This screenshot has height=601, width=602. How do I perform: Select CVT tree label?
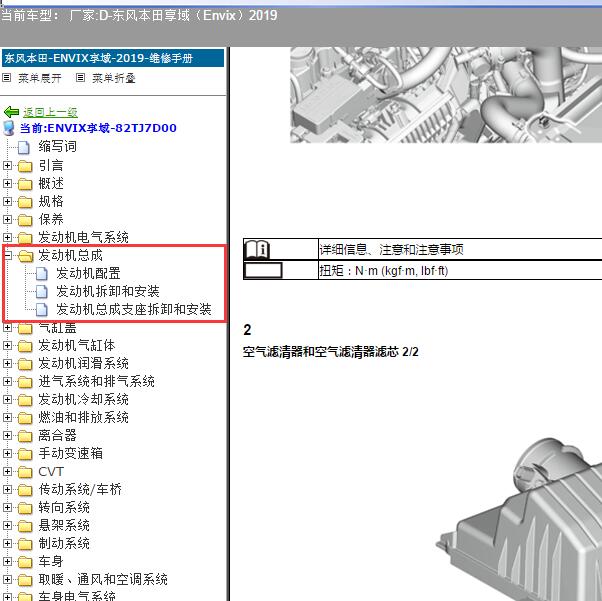point(51,472)
